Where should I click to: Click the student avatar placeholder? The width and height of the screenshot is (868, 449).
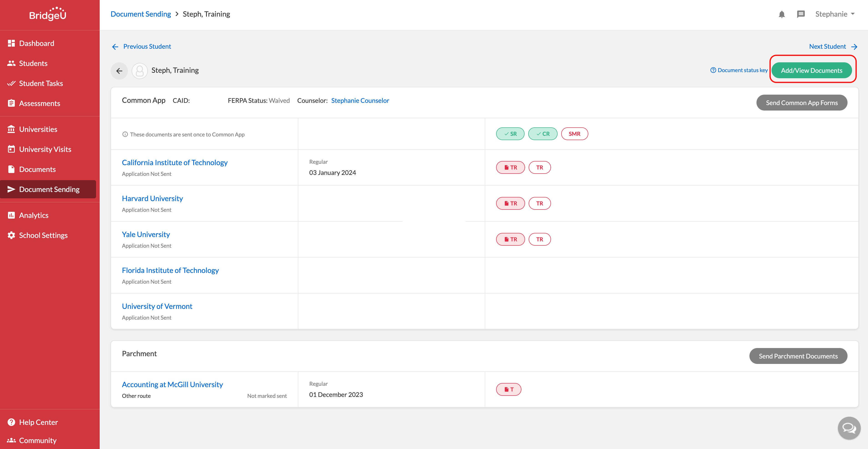[x=140, y=71]
